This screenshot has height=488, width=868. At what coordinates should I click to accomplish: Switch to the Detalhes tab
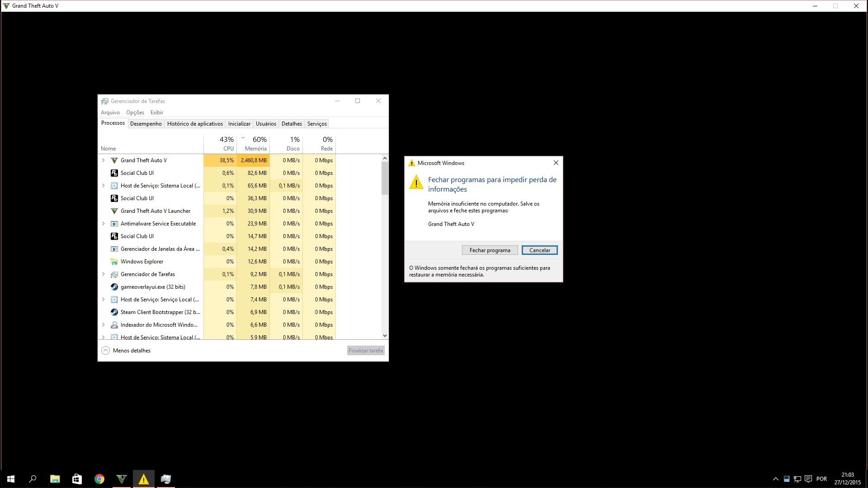pos(292,124)
